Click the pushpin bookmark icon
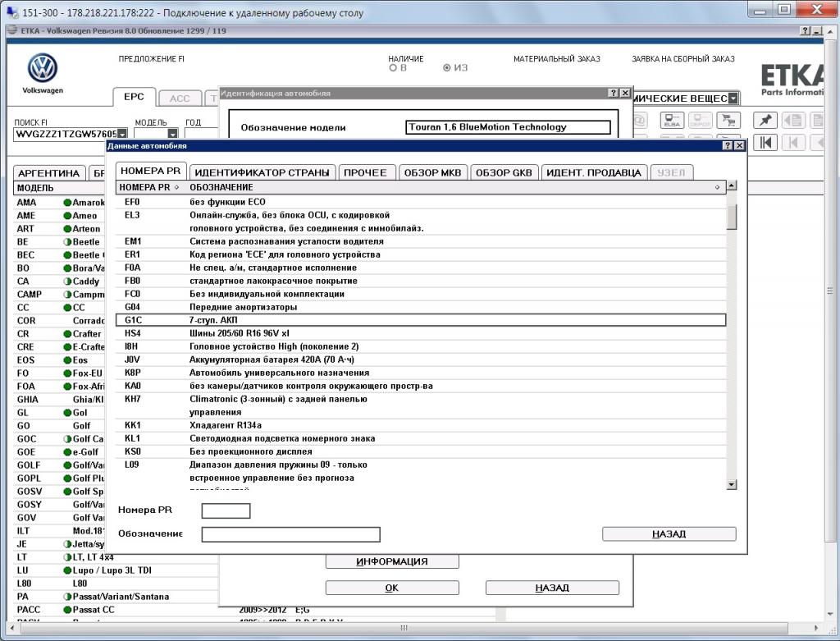The width and height of the screenshot is (840, 641). [765, 121]
